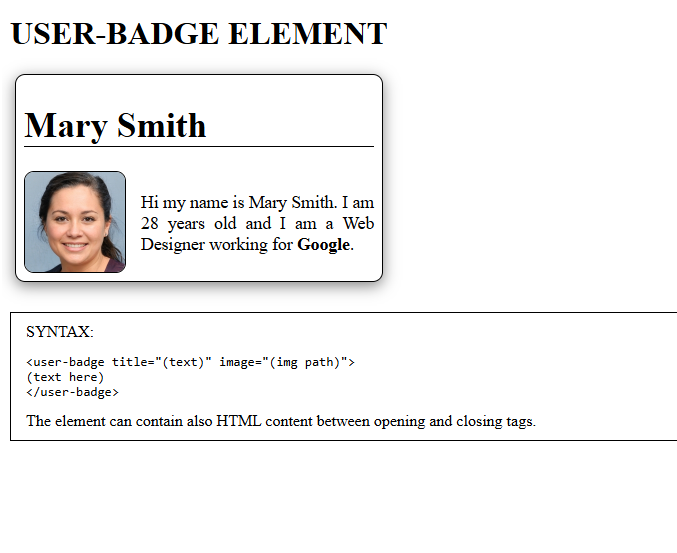The height and width of the screenshot is (553, 677).
Task: Click the bold Google word
Action: pyautogui.click(x=323, y=244)
